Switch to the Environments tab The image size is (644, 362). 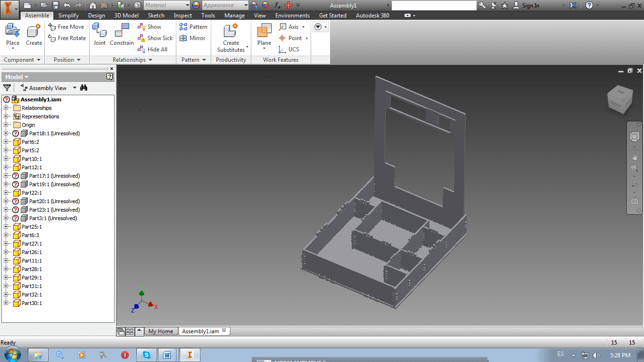292,16
